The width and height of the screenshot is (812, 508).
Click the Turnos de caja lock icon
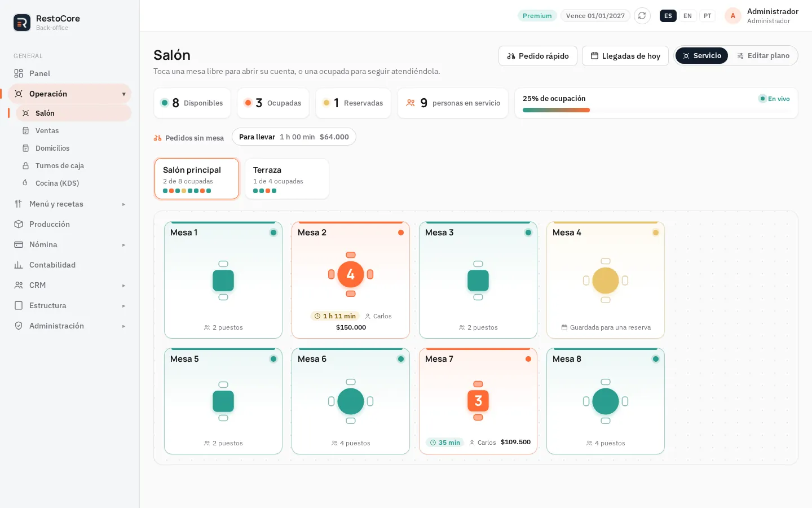[x=25, y=165]
